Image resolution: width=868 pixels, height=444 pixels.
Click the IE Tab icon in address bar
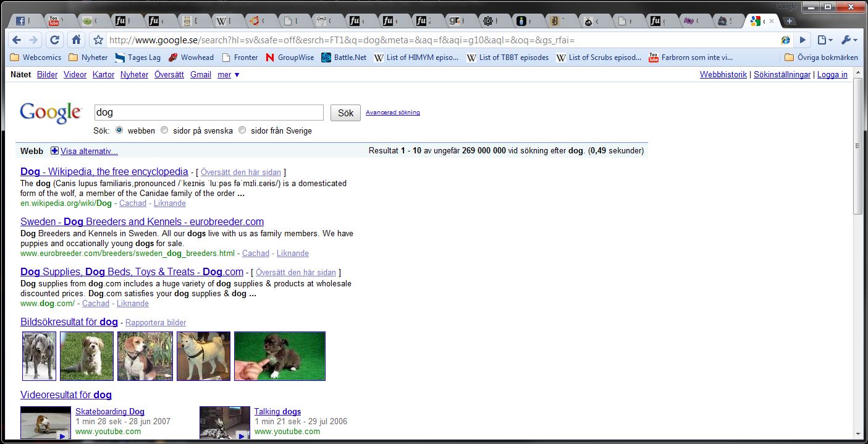[785, 40]
